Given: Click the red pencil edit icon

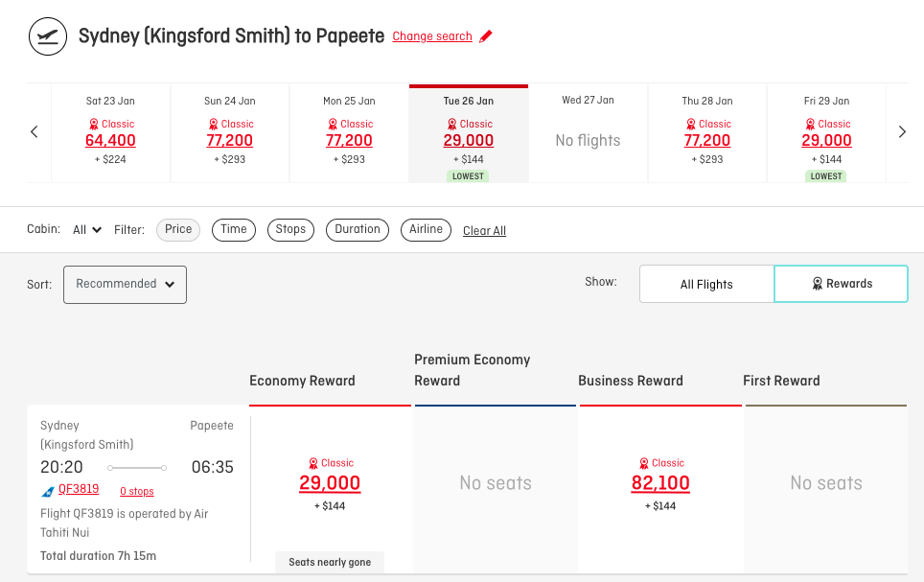Looking at the screenshot, I should point(486,36).
